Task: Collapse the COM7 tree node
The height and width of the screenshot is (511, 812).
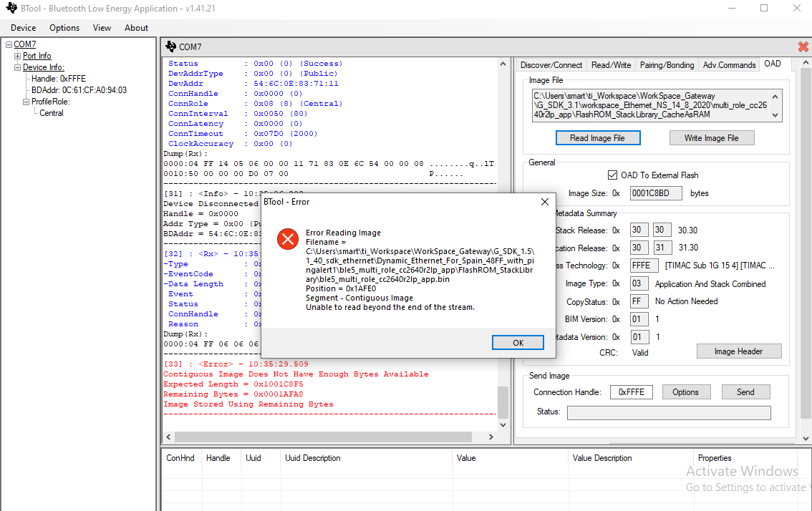Action: pos(9,44)
